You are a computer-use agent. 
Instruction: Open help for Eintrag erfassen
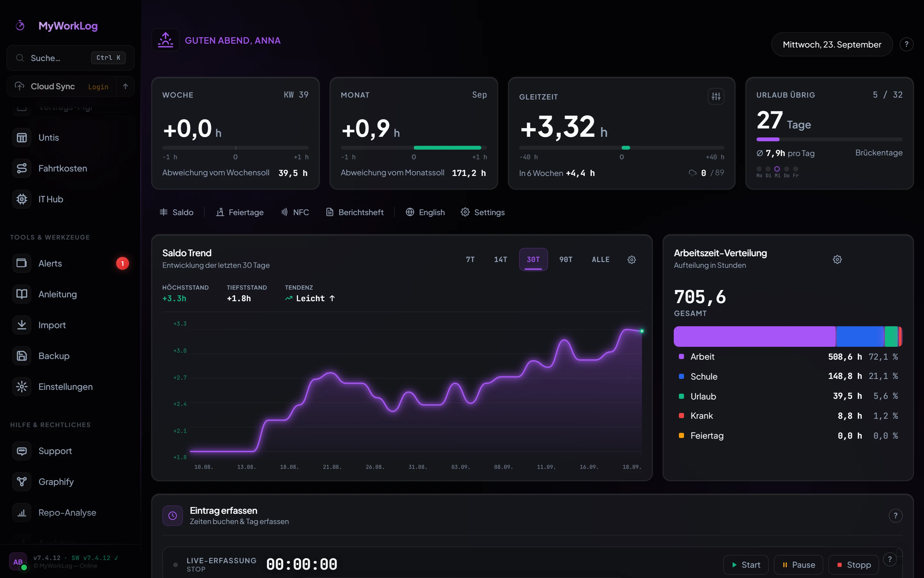pos(895,516)
